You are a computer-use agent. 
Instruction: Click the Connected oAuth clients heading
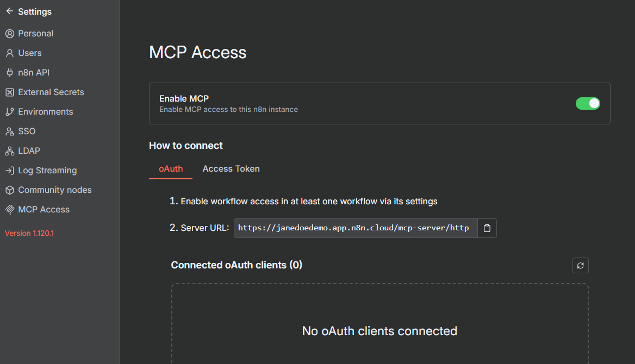pyautogui.click(x=237, y=265)
